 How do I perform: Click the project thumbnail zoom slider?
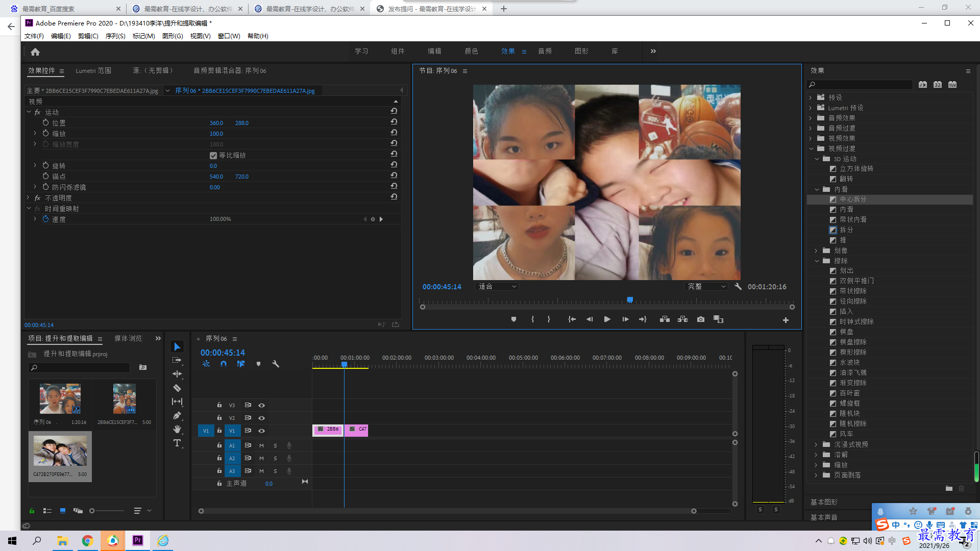pyautogui.click(x=92, y=511)
